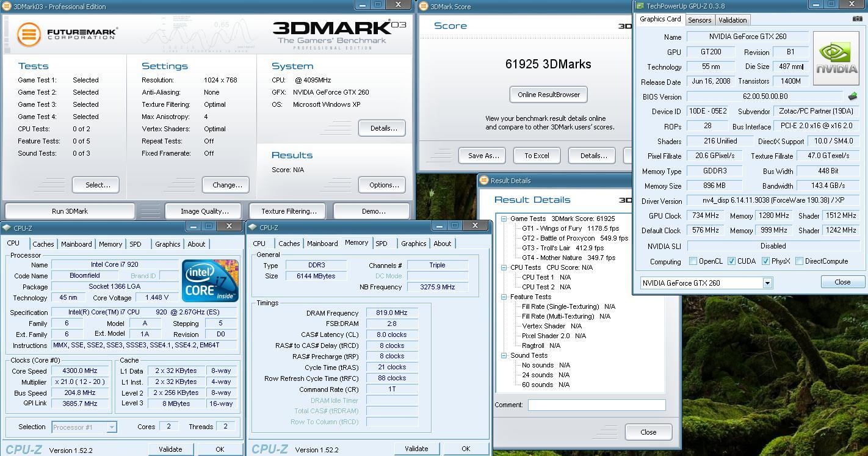The width and height of the screenshot is (868, 456).
Task: Open the Processor #1 selection dropdown in CPU-Z
Action: click(x=112, y=427)
